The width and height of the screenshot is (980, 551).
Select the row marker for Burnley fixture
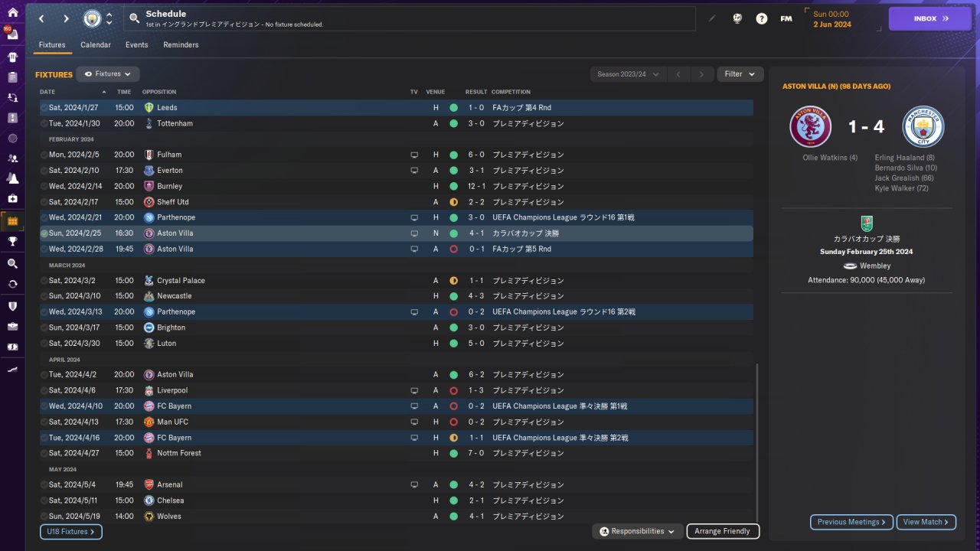(44, 186)
